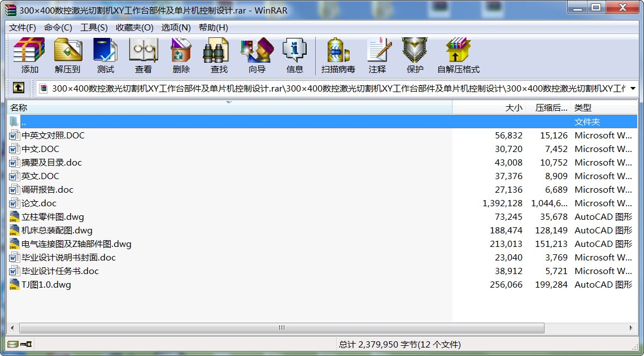Expand the archive path dropdown arrow

[632, 89]
